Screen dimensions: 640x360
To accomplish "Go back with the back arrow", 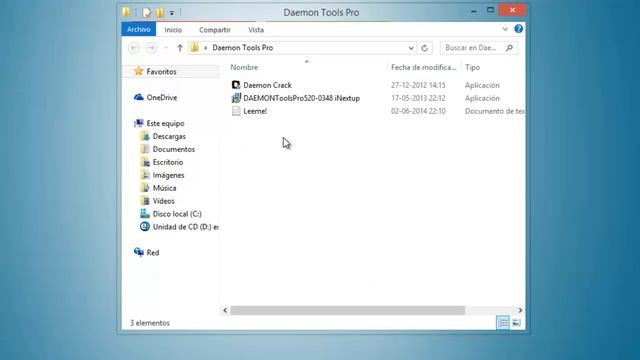I will tap(133, 48).
